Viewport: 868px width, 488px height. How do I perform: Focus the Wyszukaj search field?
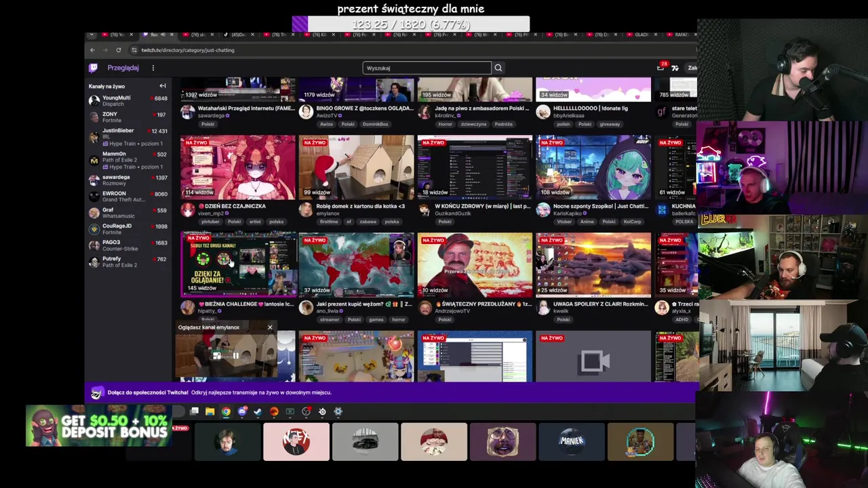[x=427, y=68]
